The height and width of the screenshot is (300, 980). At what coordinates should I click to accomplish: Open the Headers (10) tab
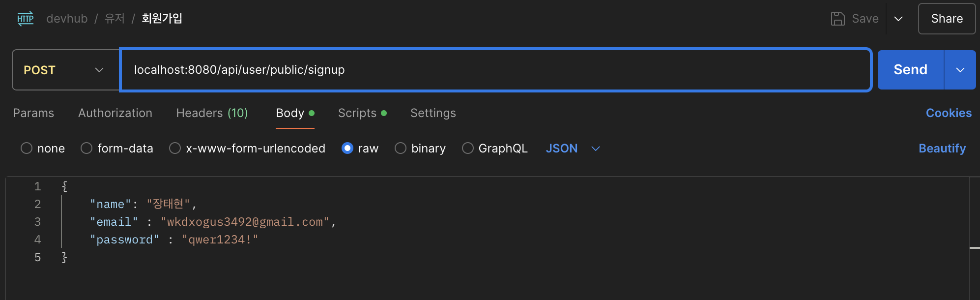pyautogui.click(x=212, y=113)
